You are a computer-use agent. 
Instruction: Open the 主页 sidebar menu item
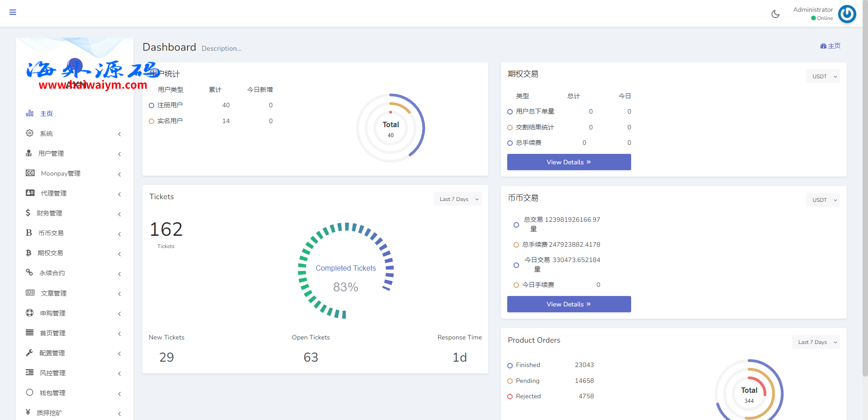[x=46, y=114]
